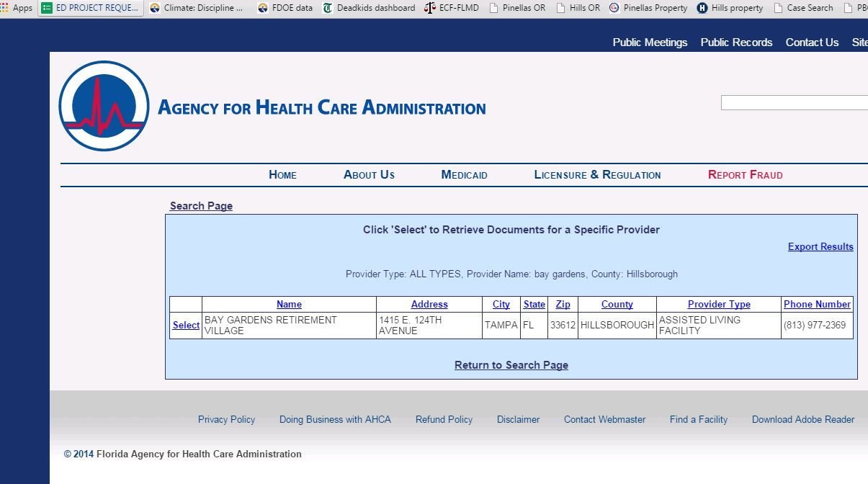Click the HILLSBOROUGH county cell
The height and width of the screenshot is (484, 868).
617,326
